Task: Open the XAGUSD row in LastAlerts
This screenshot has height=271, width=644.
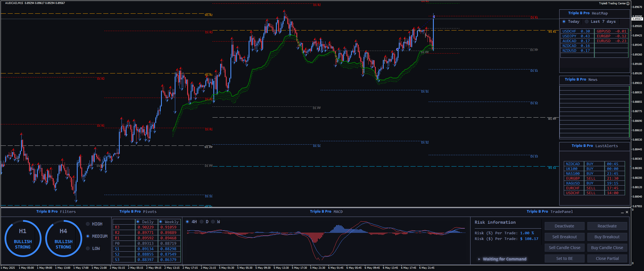Action: (x=573, y=183)
